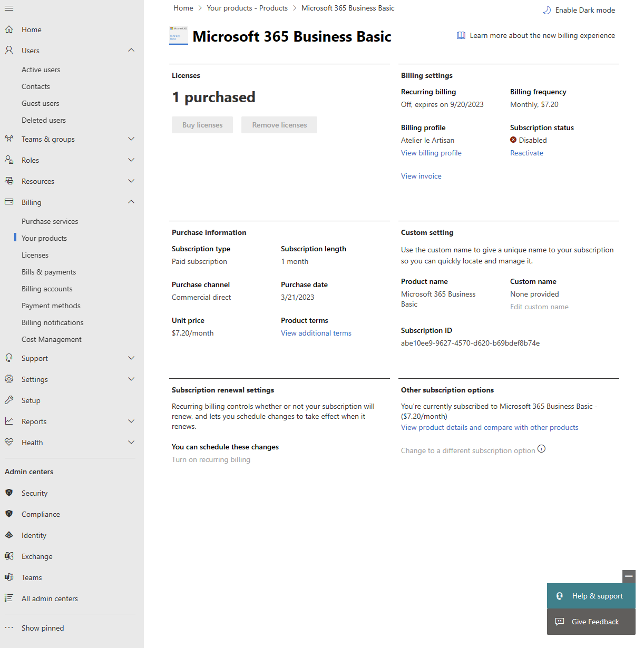The image size is (644, 648).
Task: Open the Compliance admin center
Action: pyautogui.click(x=41, y=514)
